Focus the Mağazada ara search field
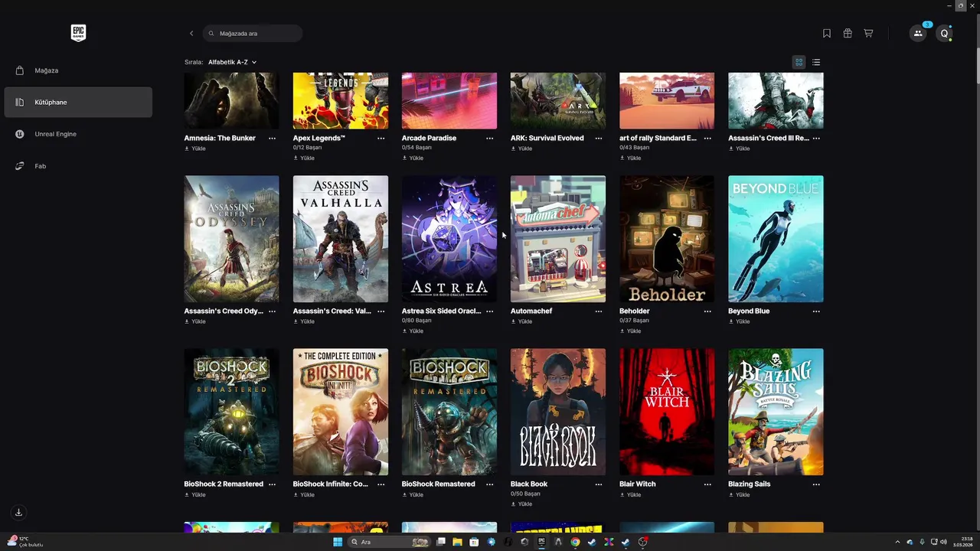Viewport: 980px width, 551px height. tap(253, 34)
